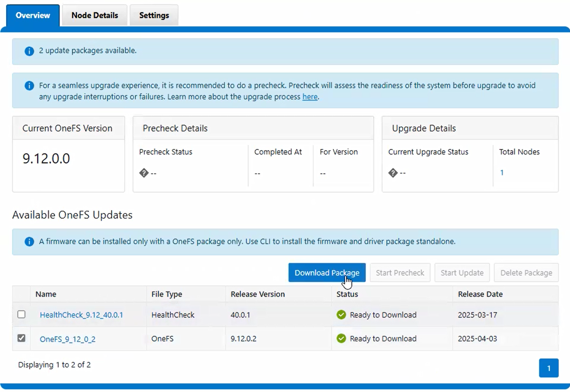Click green checkmark status icon for OneFS row

[341, 339]
